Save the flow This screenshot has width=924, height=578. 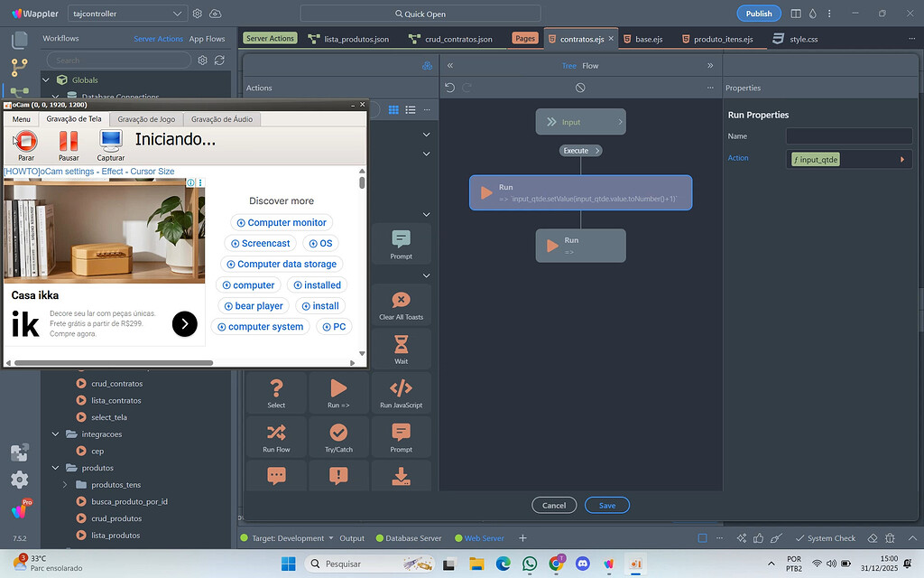tap(607, 506)
